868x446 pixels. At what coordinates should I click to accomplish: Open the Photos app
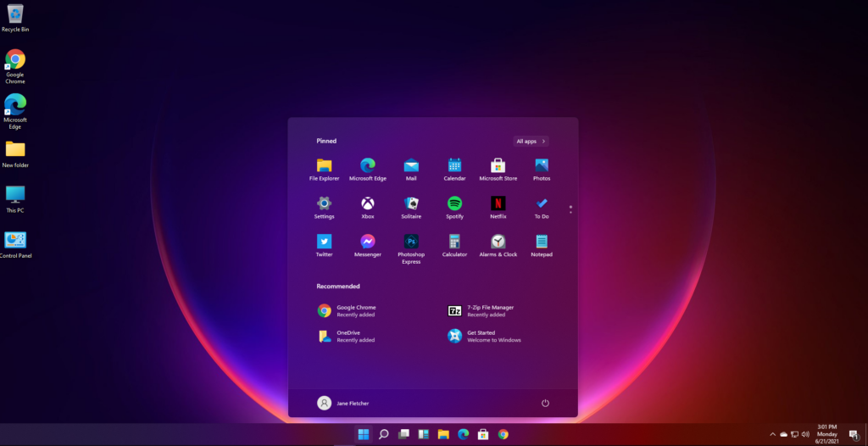(542, 170)
